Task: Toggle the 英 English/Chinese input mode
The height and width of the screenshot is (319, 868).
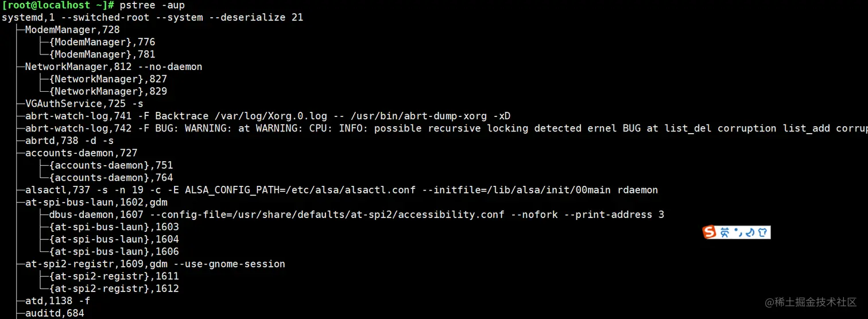Action: (x=725, y=232)
